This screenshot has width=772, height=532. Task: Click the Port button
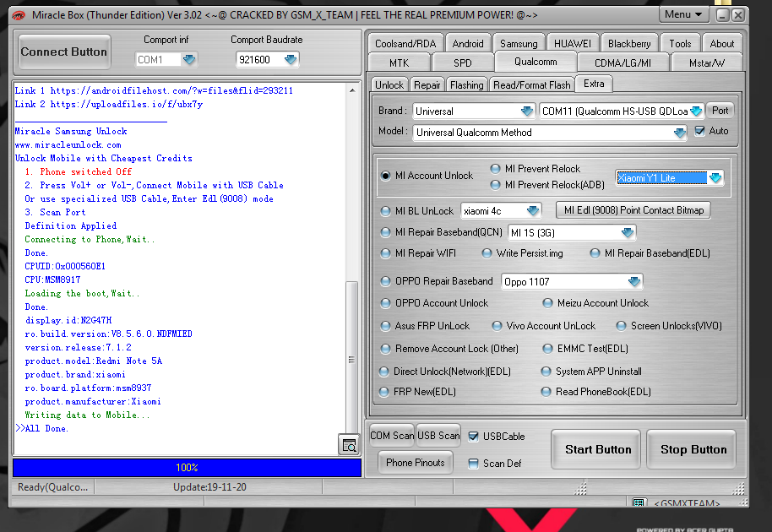(x=720, y=111)
